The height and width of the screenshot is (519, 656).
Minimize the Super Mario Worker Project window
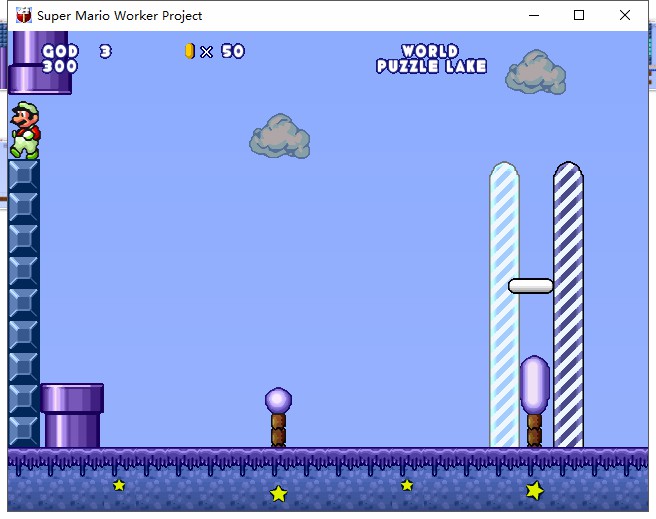tap(534, 15)
